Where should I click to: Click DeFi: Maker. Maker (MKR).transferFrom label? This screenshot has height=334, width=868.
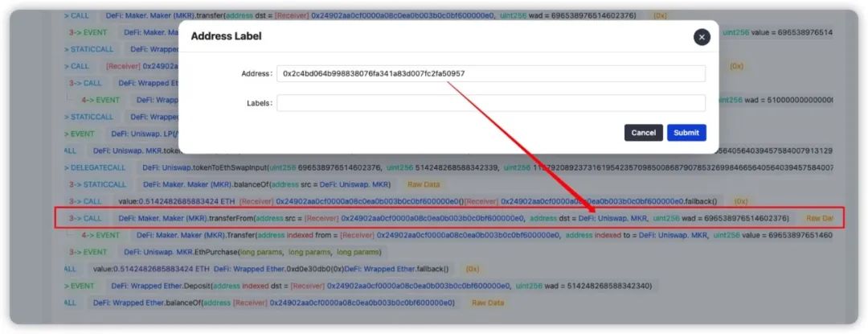186,218
